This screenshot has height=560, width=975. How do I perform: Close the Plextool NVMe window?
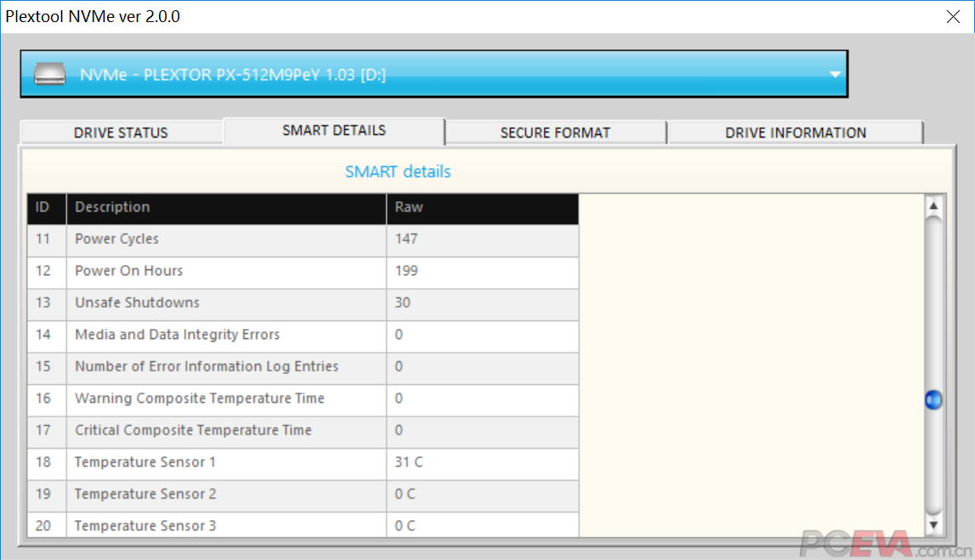tap(953, 17)
